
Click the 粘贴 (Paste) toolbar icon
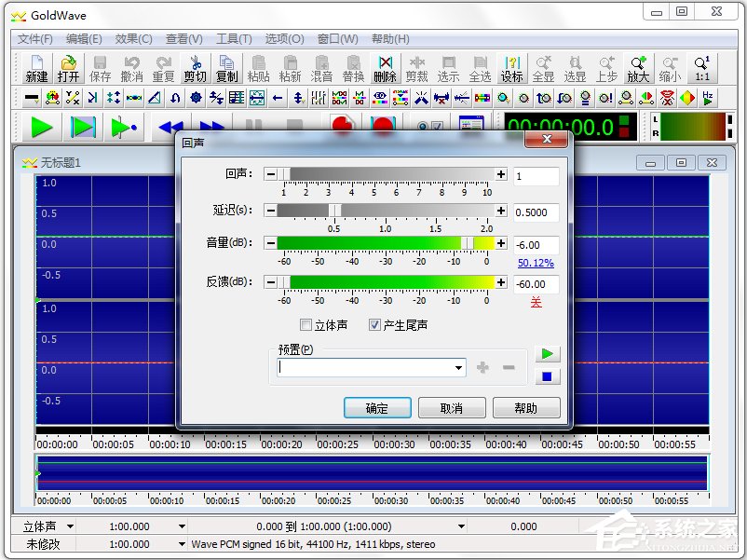click(x=258, y=69)
